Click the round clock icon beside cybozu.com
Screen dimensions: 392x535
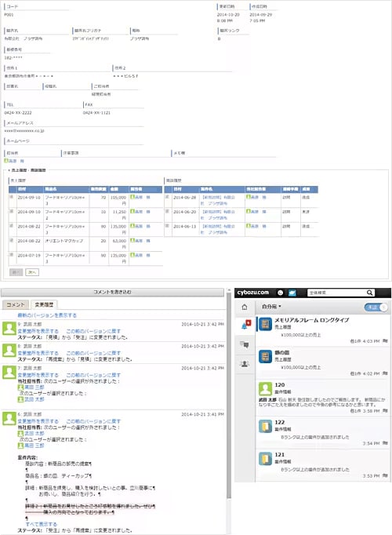[x=280, y=293]
